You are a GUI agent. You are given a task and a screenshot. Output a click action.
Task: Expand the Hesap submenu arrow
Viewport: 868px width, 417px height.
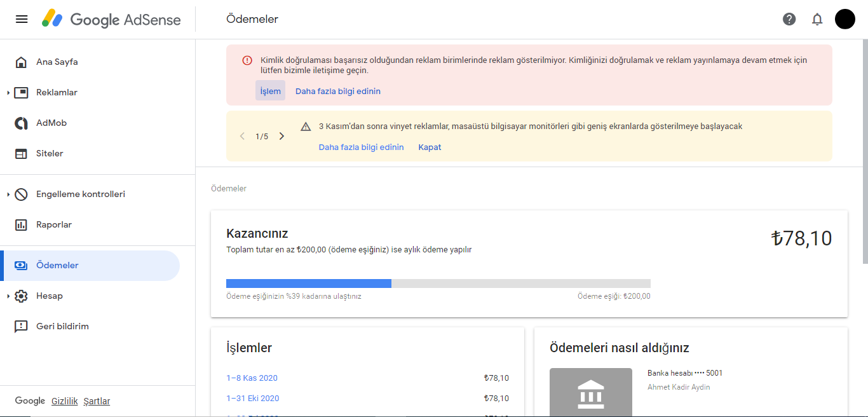point(8,296)
